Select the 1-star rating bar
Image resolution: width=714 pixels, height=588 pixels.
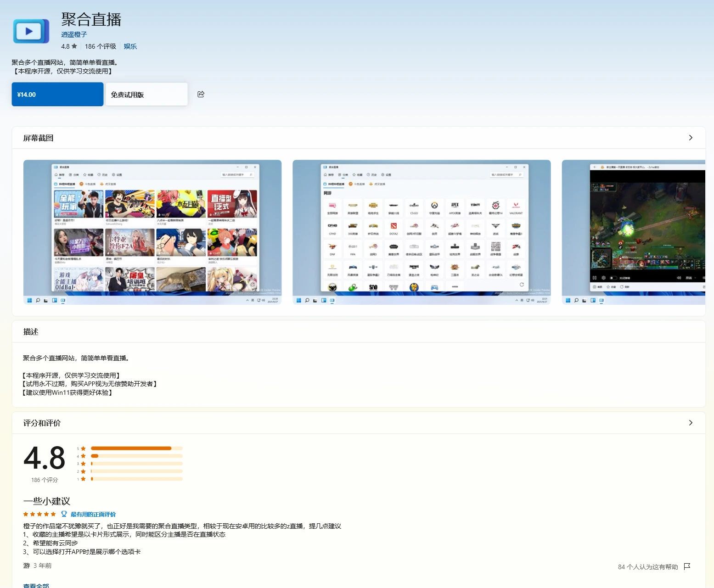(136, 479)
